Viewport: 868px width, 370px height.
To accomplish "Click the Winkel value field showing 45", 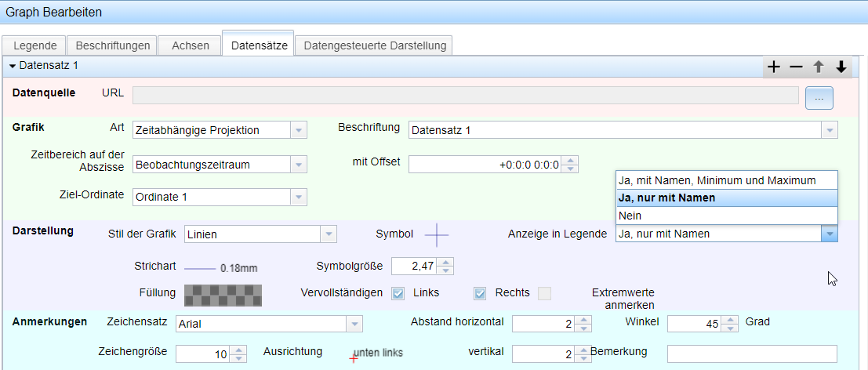I will point(695,324).
